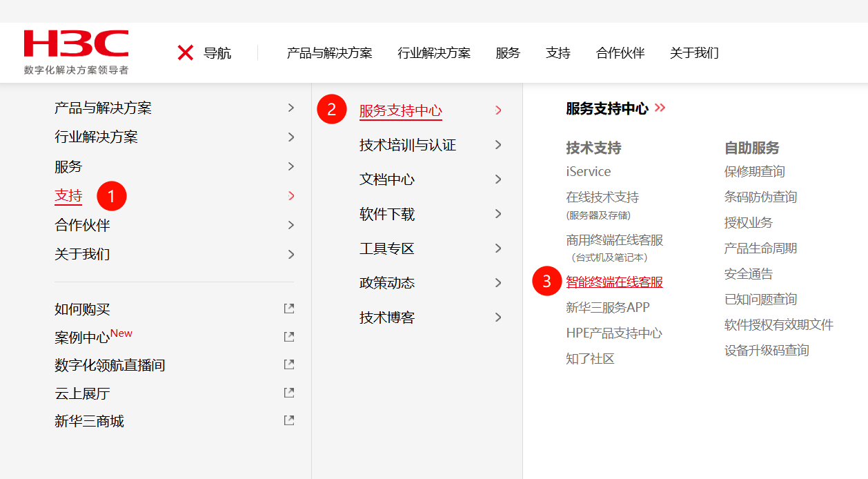
Task: Open 新华三服务APP link
Action: (x=608, y=307)
